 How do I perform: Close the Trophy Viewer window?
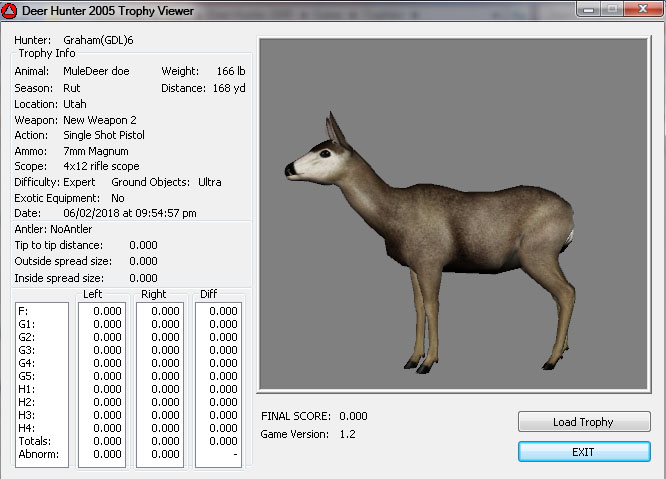coord(640,10)
